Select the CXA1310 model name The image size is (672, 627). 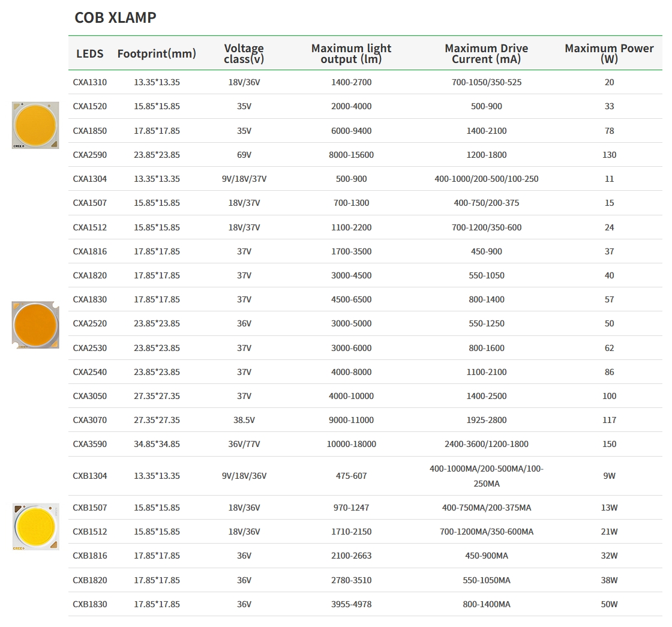pos(90,82)
